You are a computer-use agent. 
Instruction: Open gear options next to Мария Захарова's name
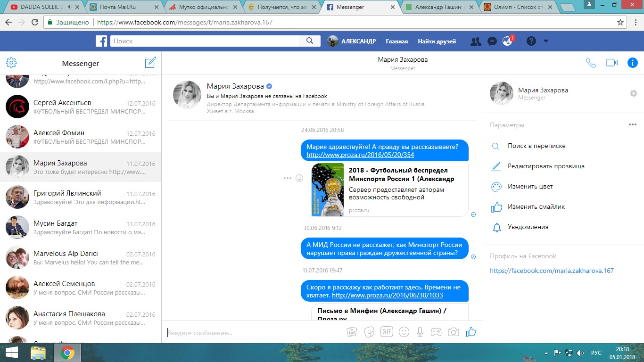[x=633, y=93]
